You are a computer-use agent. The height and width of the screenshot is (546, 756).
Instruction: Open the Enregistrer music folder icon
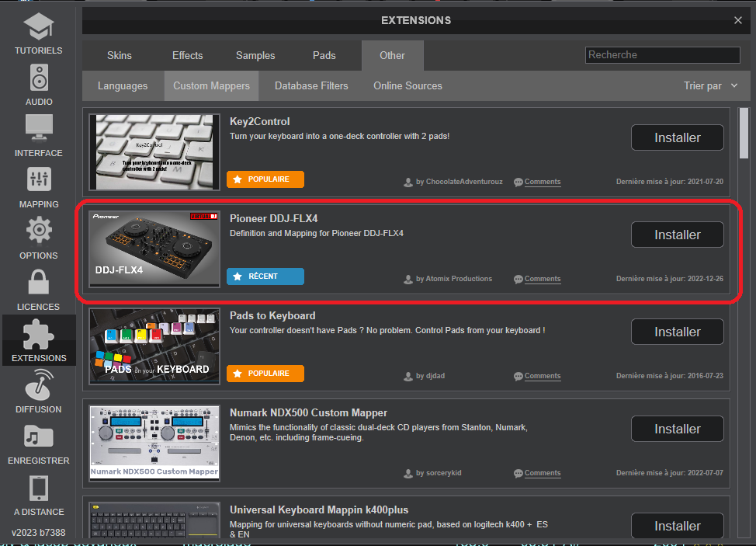(39, 436)
